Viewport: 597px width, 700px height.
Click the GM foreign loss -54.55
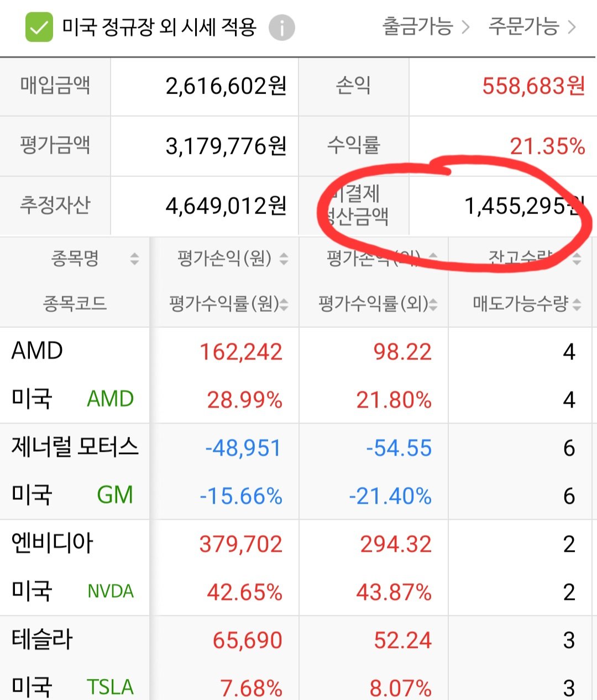[x=399, y=448]
